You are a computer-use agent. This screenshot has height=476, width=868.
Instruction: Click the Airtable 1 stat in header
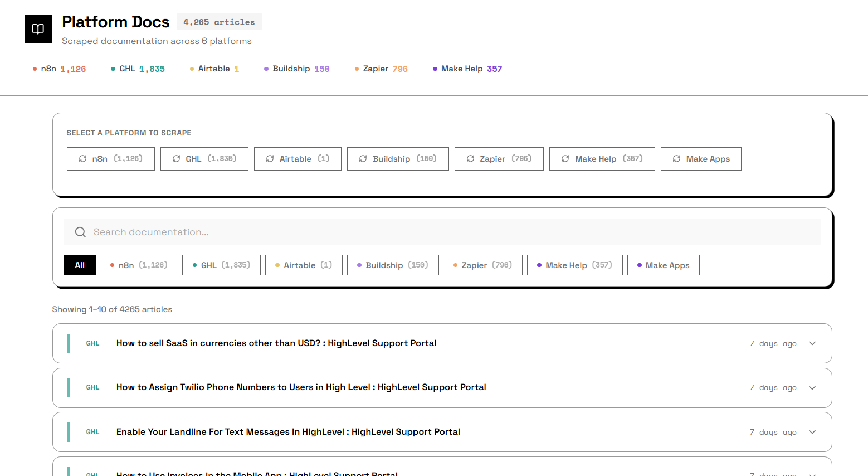(214, 69)
